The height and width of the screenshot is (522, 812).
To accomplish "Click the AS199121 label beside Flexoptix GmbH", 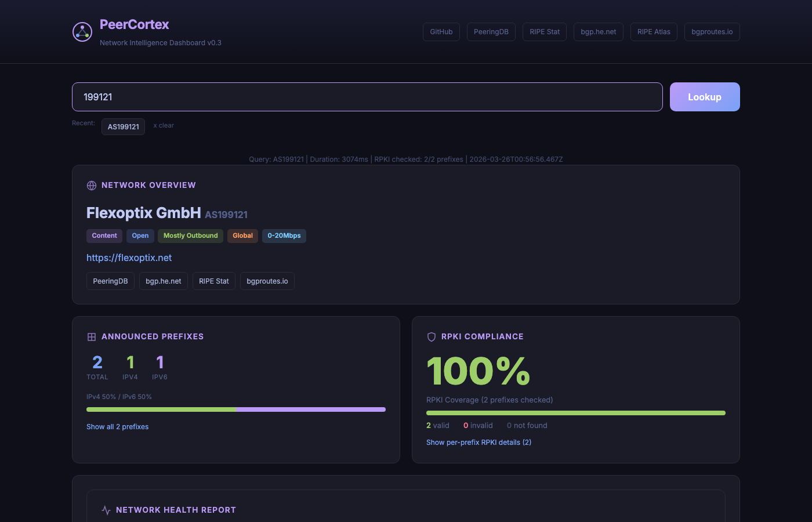I will click(x=226, y=215).
